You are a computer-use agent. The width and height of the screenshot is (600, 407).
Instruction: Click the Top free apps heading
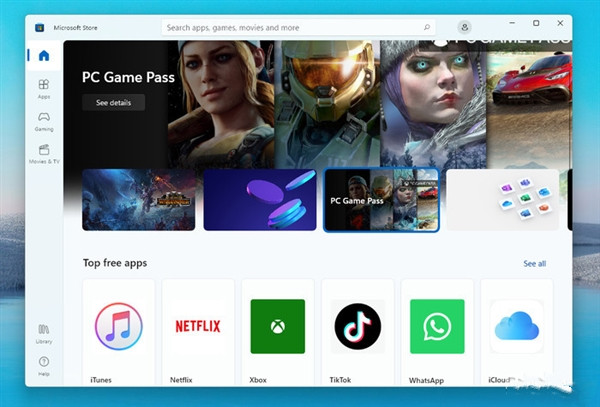coord(115,263)
